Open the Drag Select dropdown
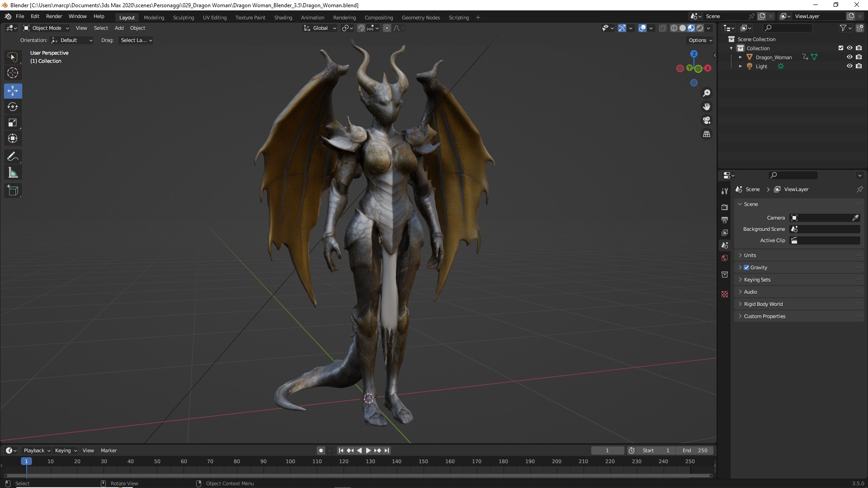The height and width of the screenshot is (488, 868). [x=136, y=40]
